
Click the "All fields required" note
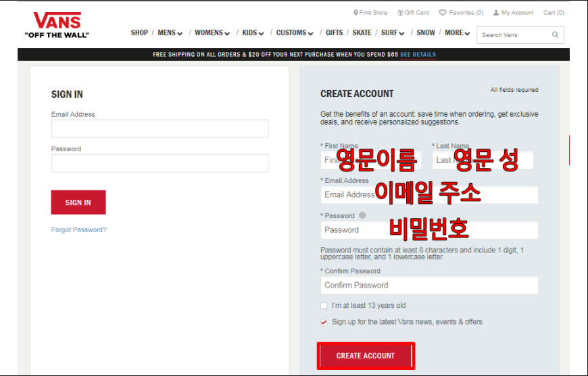(514, 90)
